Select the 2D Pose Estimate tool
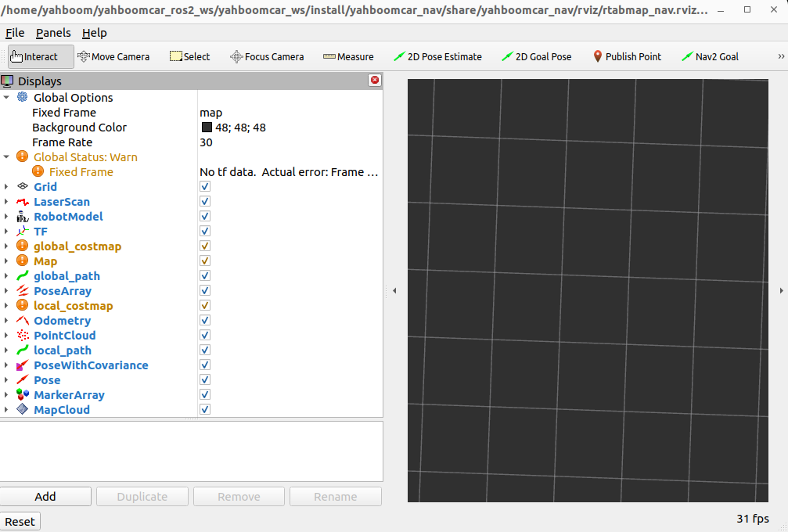Screen dimensions: 788x532 437,56
